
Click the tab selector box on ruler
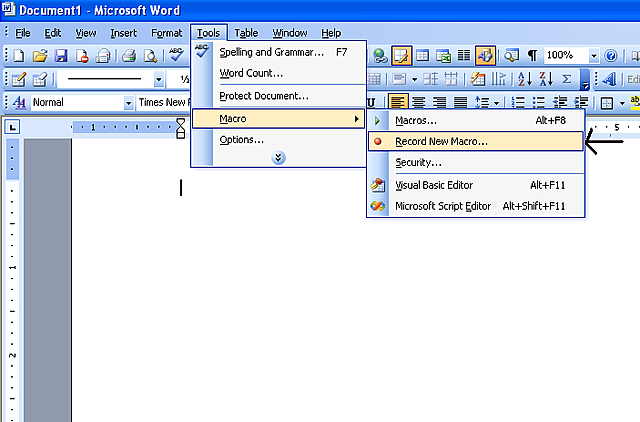(x=12, y=128)
